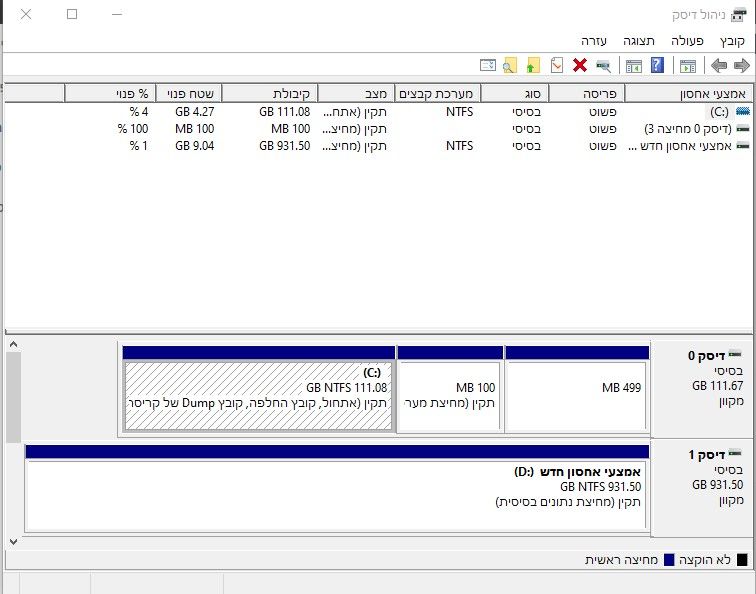Viewport: 756px width, 594px height.
Task: Click the GB 9.04 free space cell
Action: (194, 146)
